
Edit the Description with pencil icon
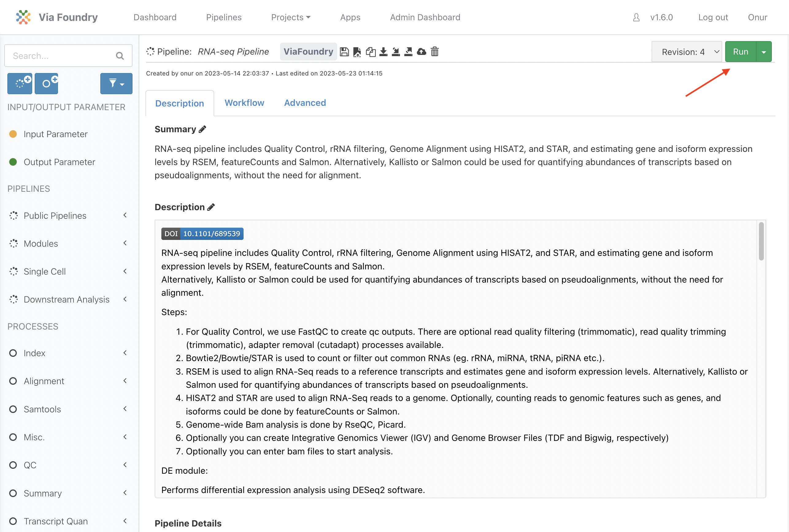pos(211,207)
